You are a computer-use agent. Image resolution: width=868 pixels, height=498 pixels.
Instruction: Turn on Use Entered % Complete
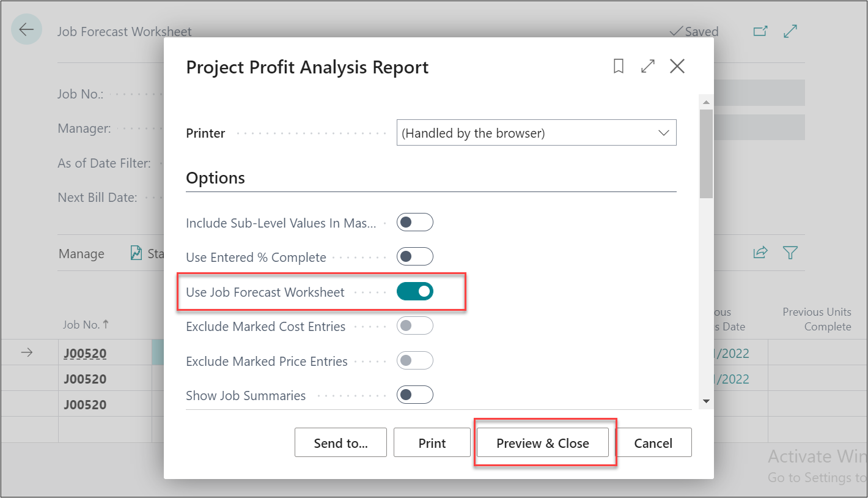414,257
